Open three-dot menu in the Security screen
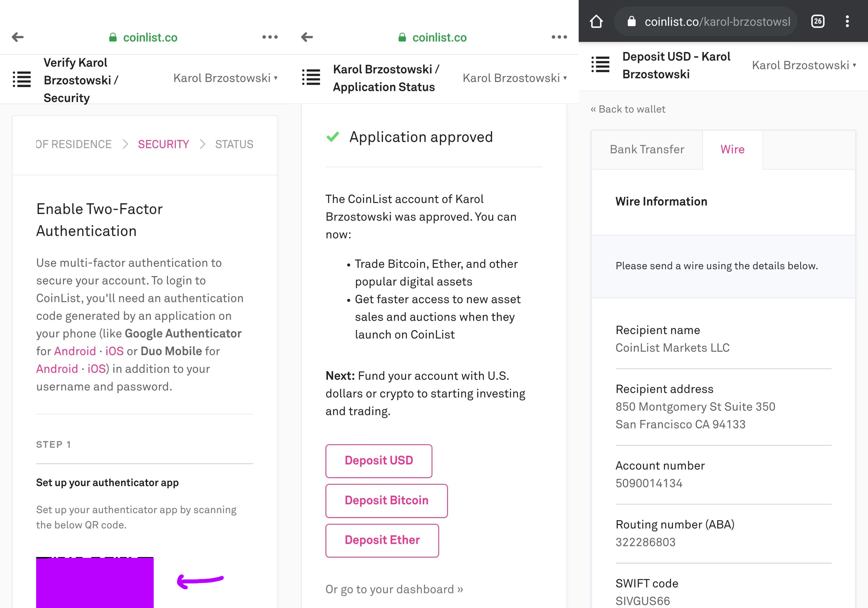The image size is (868, 608). click(270, 37)
